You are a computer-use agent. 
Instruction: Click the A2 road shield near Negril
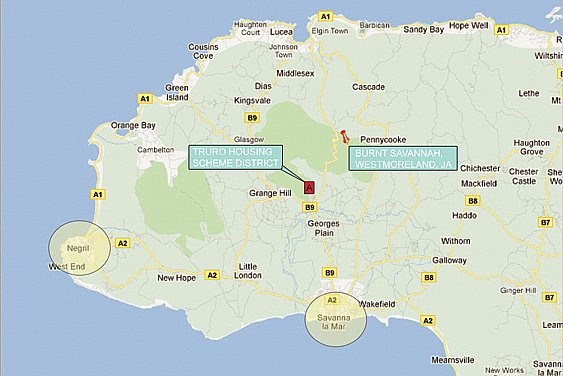tap(122, 243)
